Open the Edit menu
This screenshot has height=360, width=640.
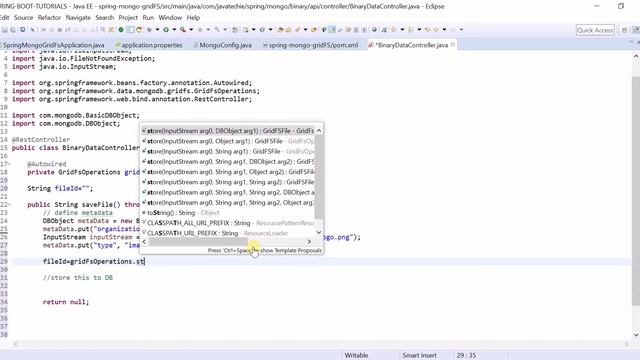(x=4, y=18)
